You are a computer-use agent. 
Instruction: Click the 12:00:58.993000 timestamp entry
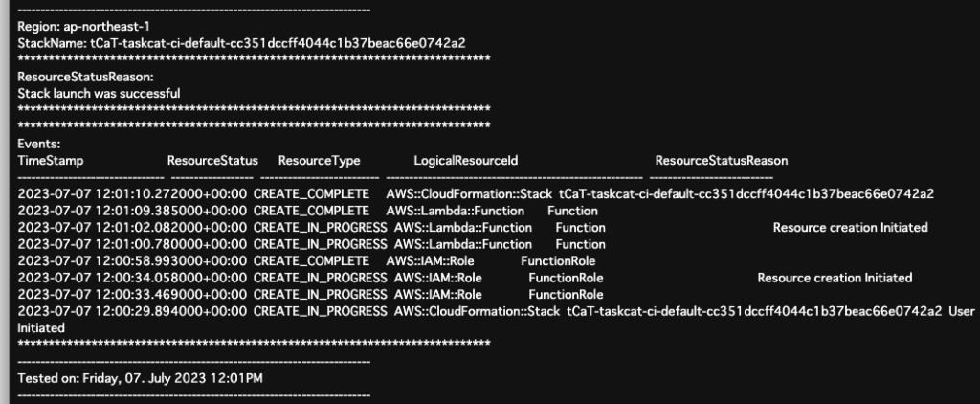(x=132, y=260)
